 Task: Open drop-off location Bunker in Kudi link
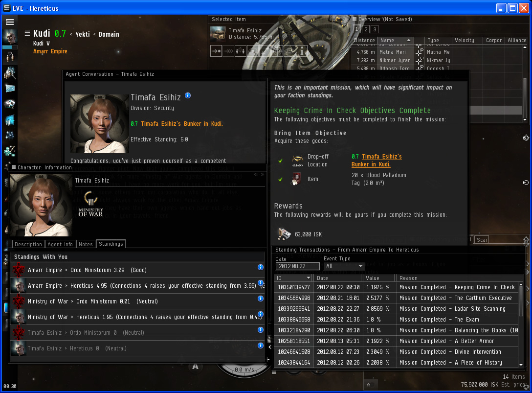[377, 161]
